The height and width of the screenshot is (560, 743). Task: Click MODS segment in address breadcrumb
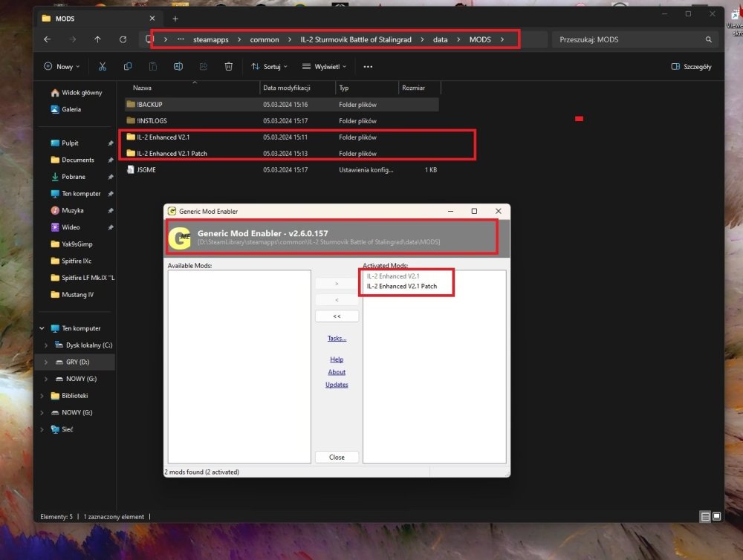click(x=480, y=39)
